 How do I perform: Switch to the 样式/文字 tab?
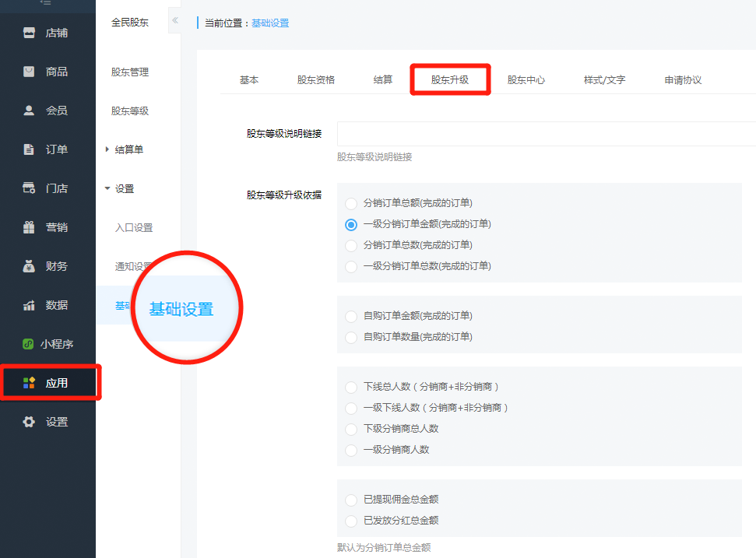pyautogui.click(x=605, y=80)
